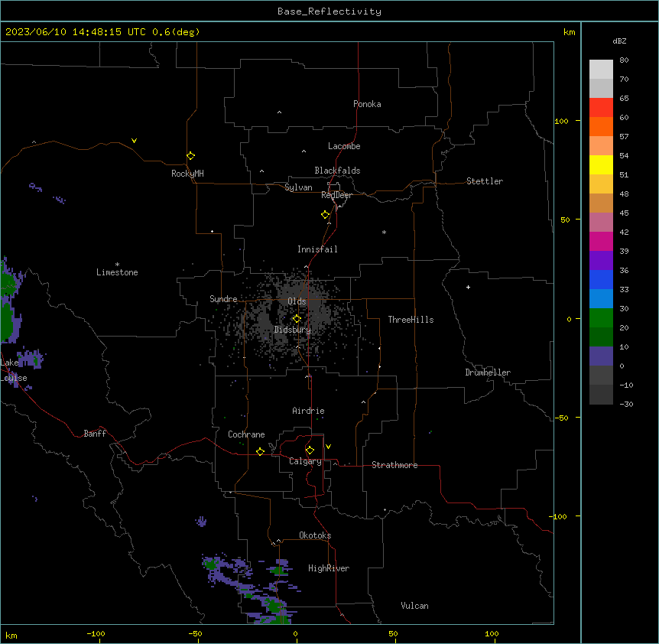
Task: Click the Stettler label
Action: [484, 181]
